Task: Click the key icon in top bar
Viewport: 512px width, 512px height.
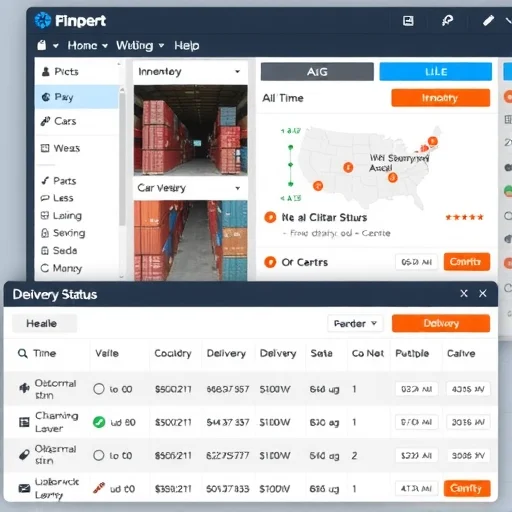Action: click(x=447, y=21)
